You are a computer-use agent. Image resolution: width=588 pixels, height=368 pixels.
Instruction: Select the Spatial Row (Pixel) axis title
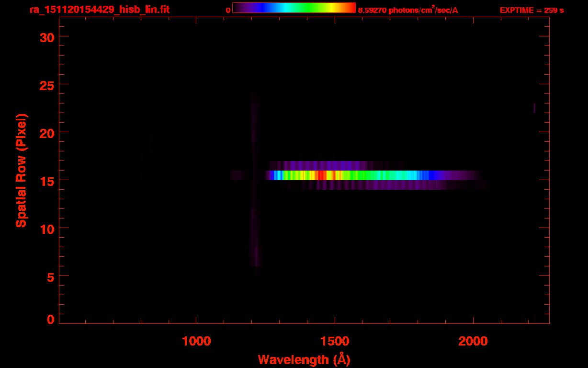21,171
